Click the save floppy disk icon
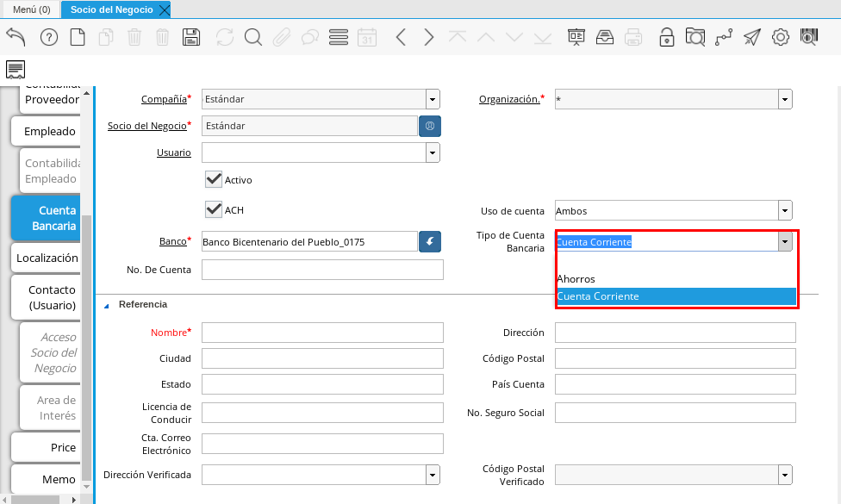Screen dimensions: 841x504 click(191, 37)
